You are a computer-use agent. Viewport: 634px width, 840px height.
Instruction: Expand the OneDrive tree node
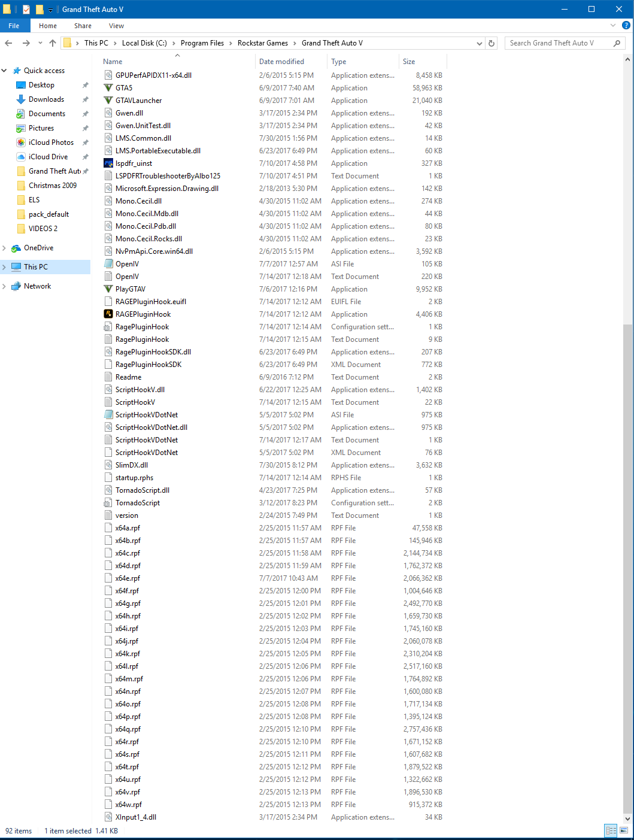pos(4,248)
